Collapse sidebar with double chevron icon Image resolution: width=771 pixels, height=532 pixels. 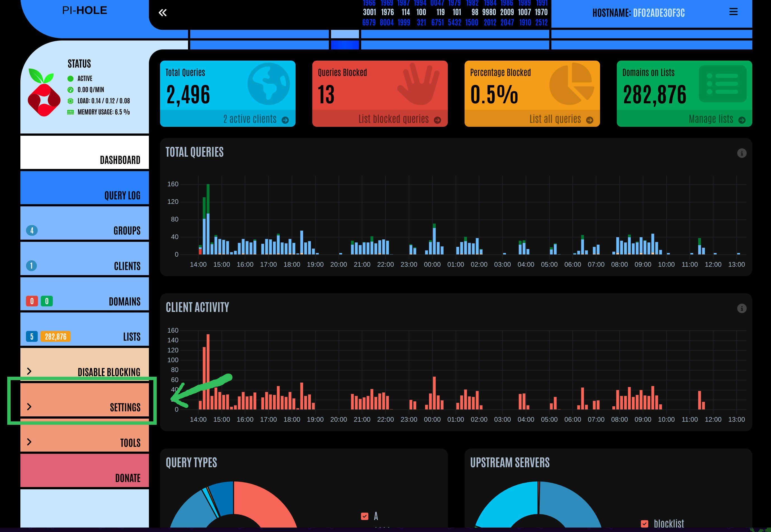tap(162, 13)
